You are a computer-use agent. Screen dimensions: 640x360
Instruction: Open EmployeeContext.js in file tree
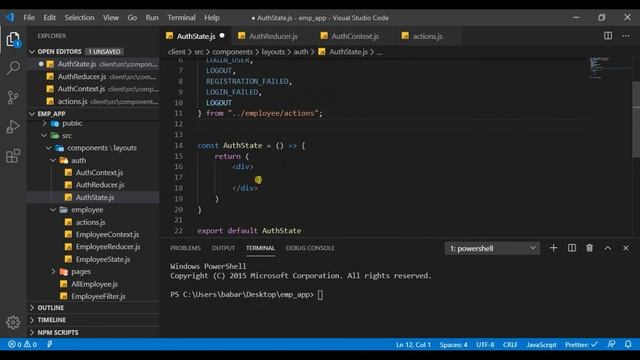point(93,234)
